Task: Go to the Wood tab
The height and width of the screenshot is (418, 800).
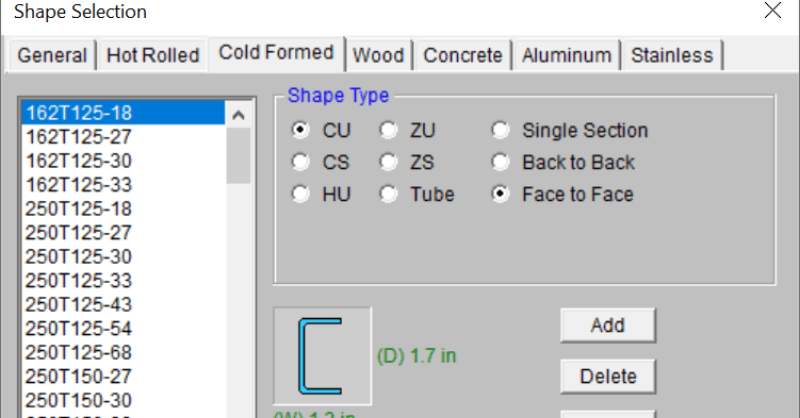Action: click(x=378, y=55)
